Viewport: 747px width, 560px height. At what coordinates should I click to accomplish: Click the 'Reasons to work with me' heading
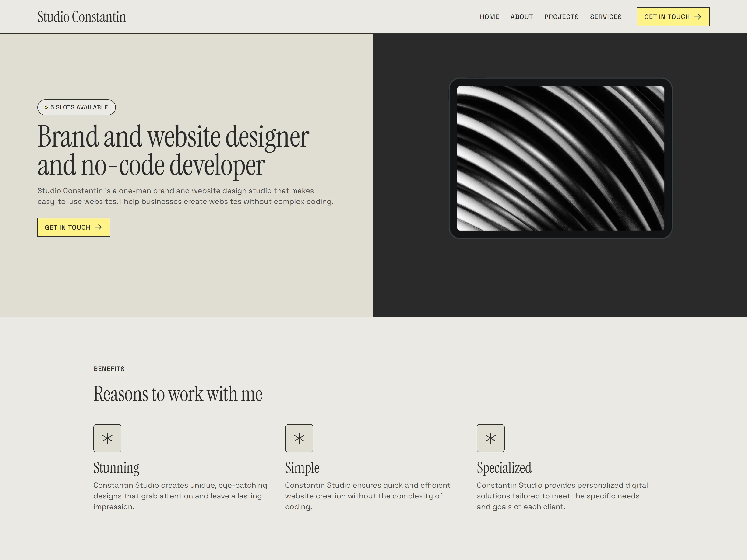(x=178, y=394)
